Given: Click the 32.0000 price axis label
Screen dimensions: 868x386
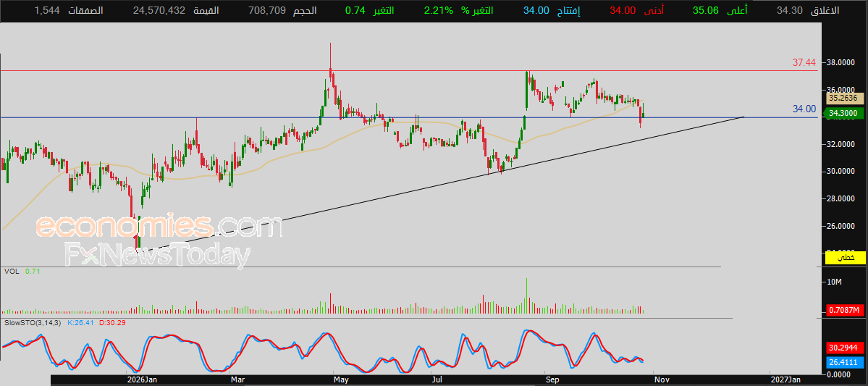Looking at the screenshot, I should 840,145.
